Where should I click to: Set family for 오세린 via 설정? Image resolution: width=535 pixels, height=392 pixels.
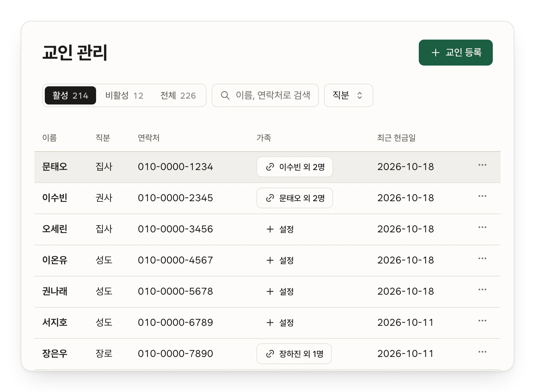[x=280, y=229]
